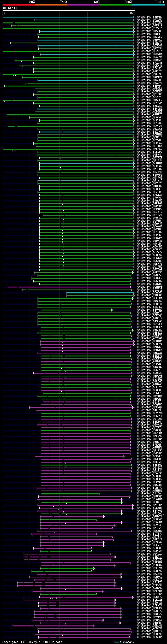Click label UniRef100_B0P7J6
The width and height of the screenshot is (167, 644).
(150, 551)
